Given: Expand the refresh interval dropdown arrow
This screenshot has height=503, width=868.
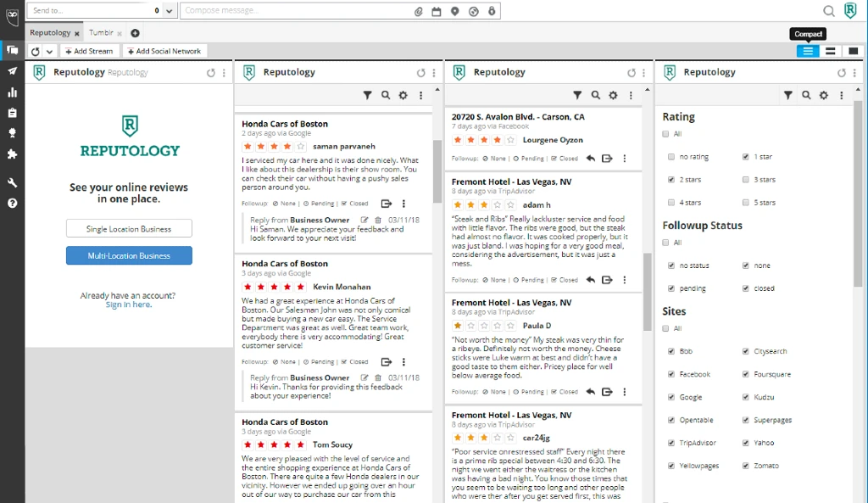Looking at the screenshot, I should tap(49, 52).
